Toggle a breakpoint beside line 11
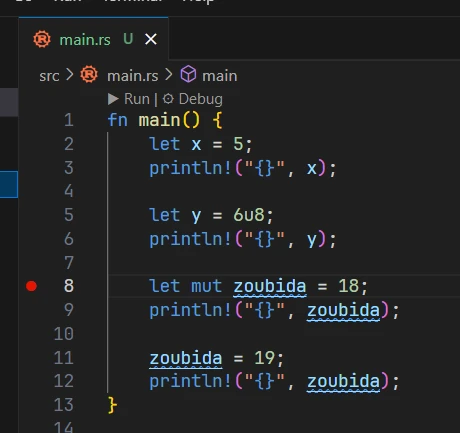Screen dimensions: 460x433 (31, 358)
